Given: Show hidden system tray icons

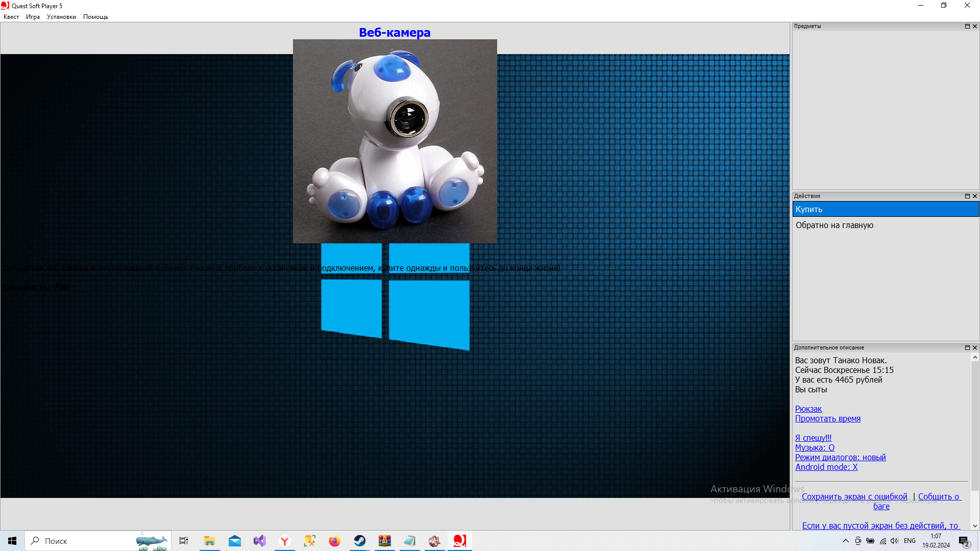Looking at the screenshot, I should [x=845, y=541].
